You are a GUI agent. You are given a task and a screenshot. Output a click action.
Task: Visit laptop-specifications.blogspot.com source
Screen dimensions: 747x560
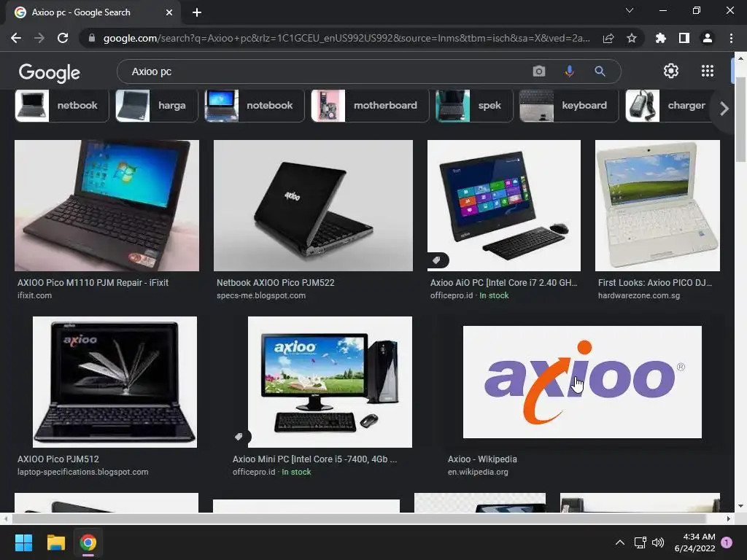pos(83,472)
